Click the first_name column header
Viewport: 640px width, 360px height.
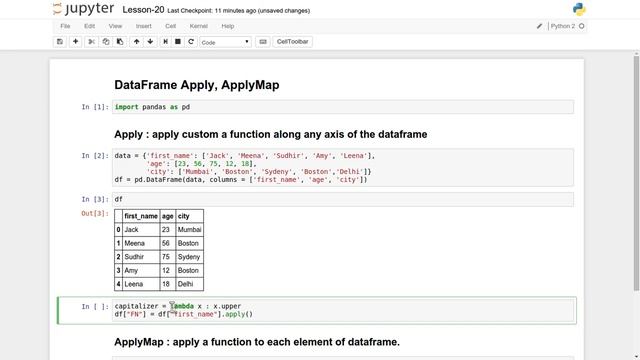coord(141,216)
